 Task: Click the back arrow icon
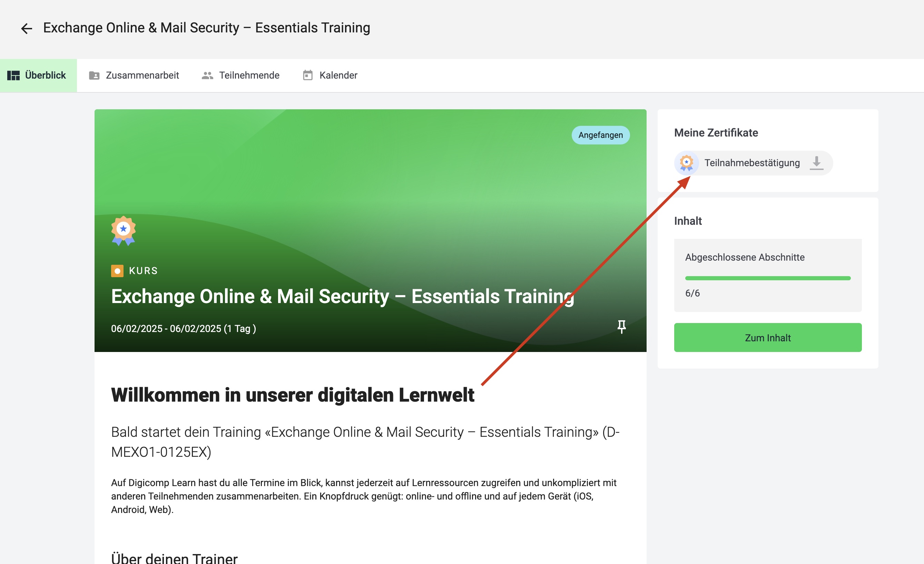click(x=27, y=29)
